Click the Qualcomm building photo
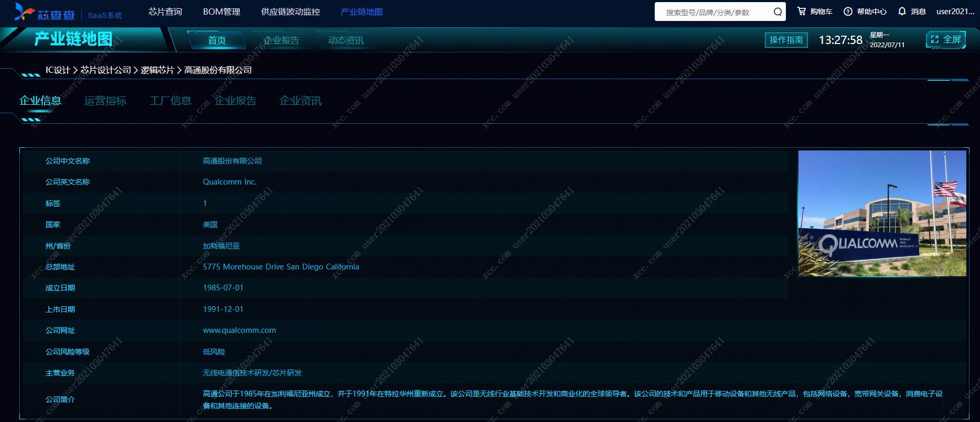 pyautogui.click(x=882, y=213)
